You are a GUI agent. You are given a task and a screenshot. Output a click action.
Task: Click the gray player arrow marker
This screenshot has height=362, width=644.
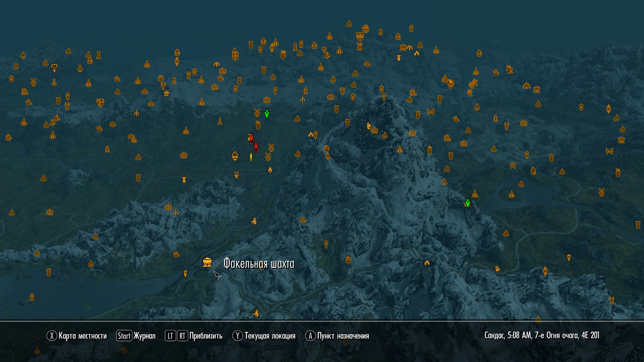tap(217, 275)
